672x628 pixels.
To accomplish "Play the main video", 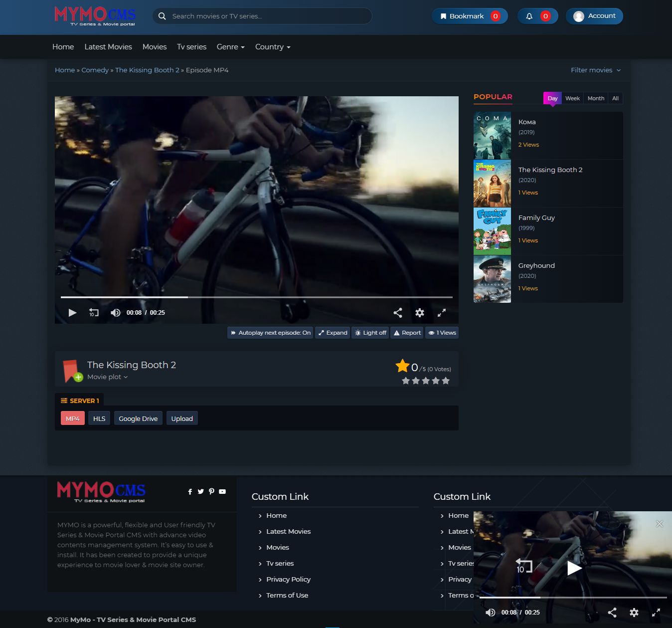I will (72, 313).
